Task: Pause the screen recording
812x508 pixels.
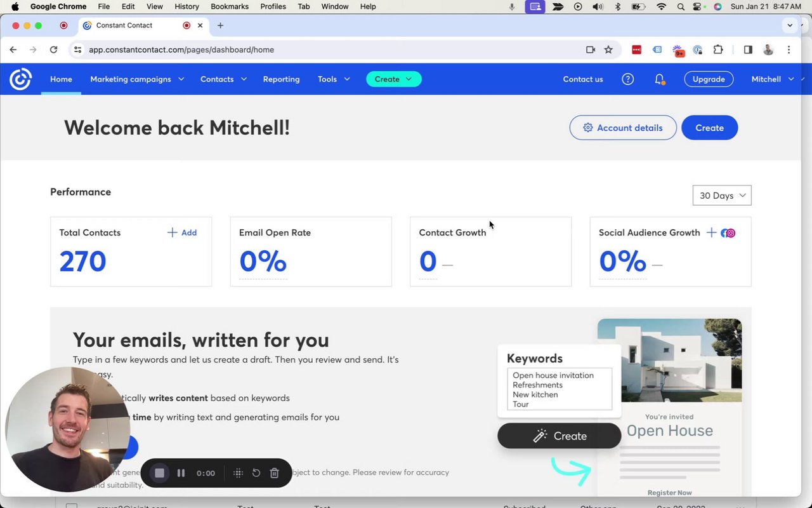Action: click(x=181, y=473)
